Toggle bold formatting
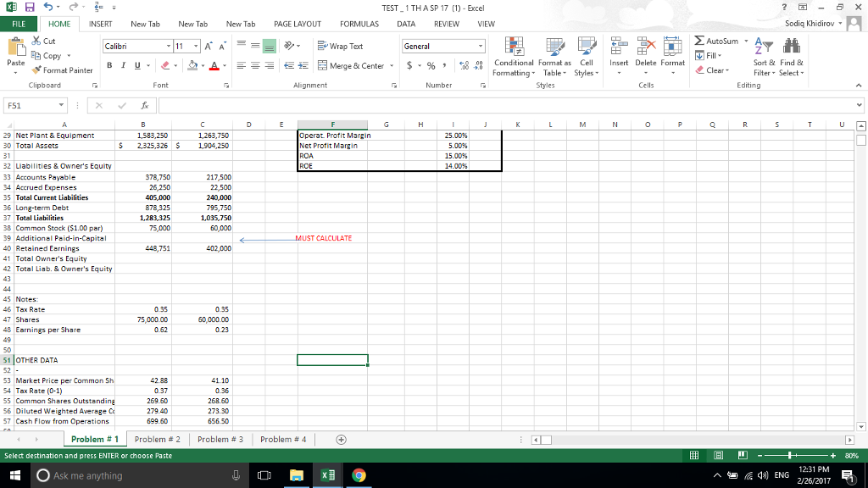The height and width of the screenshot is (488, 868). 109,65
